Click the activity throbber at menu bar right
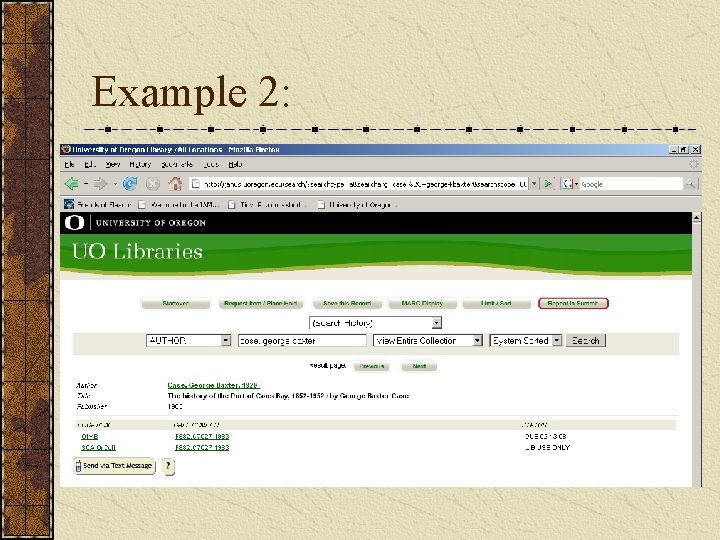The width and height of the screenshot is (720, 540). point(693,164)
